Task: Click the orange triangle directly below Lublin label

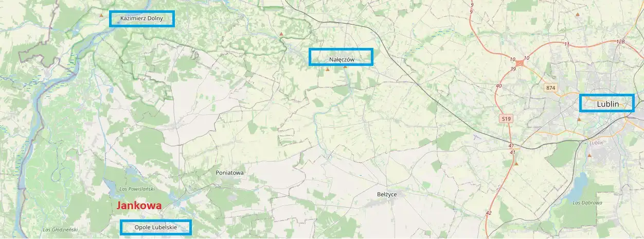Action: point(579,119)
